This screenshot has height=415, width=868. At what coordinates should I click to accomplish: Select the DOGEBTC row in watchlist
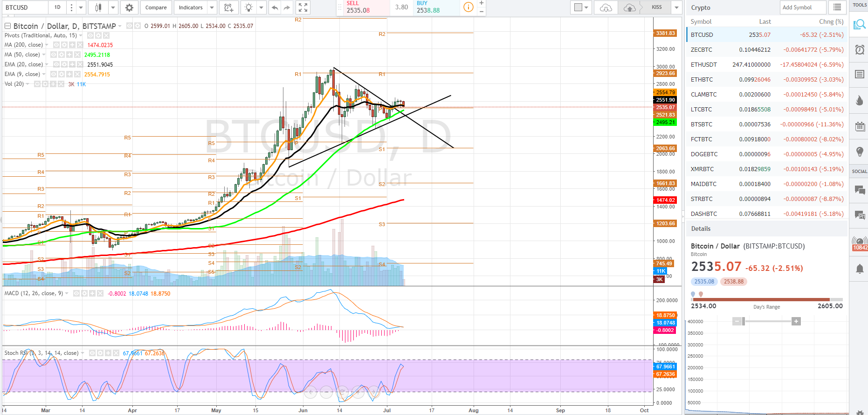click(x=767, y=154)
